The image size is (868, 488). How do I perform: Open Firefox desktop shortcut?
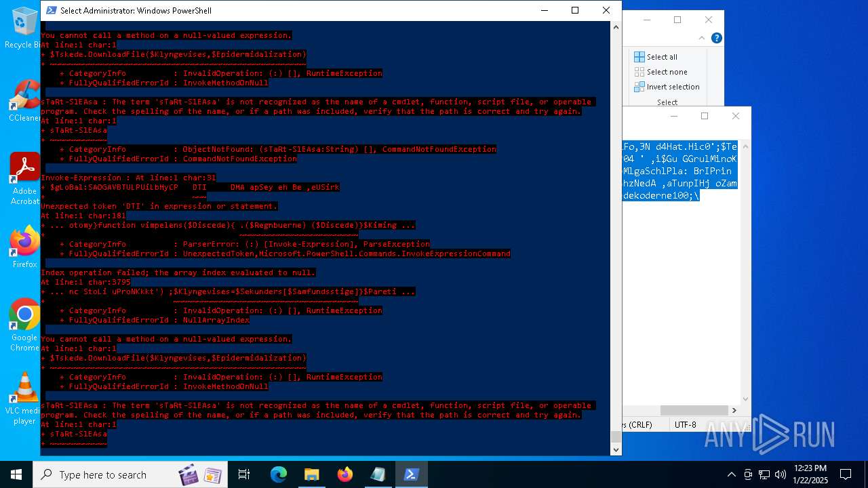pyautogui.click(x=24, y=247)
